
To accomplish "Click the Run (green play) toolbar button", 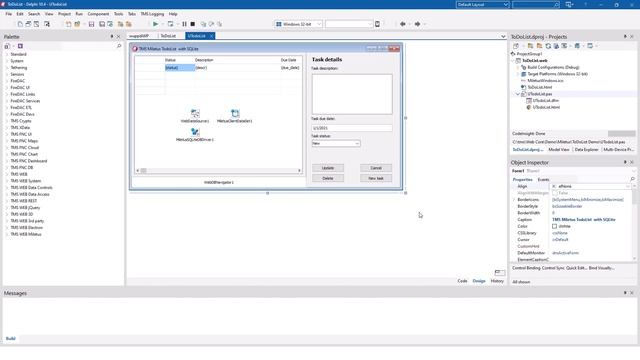I will pyautogui.click(x=155, y=24).
